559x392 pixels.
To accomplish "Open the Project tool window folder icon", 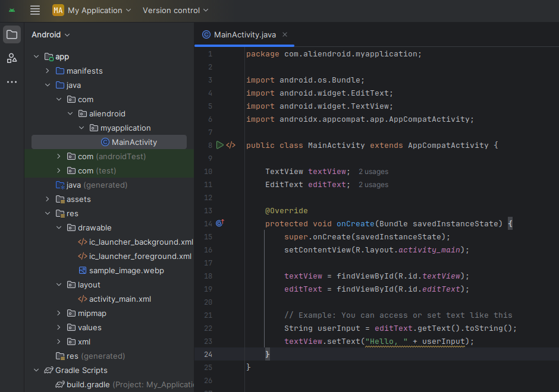I will click(x=12, y=34).
